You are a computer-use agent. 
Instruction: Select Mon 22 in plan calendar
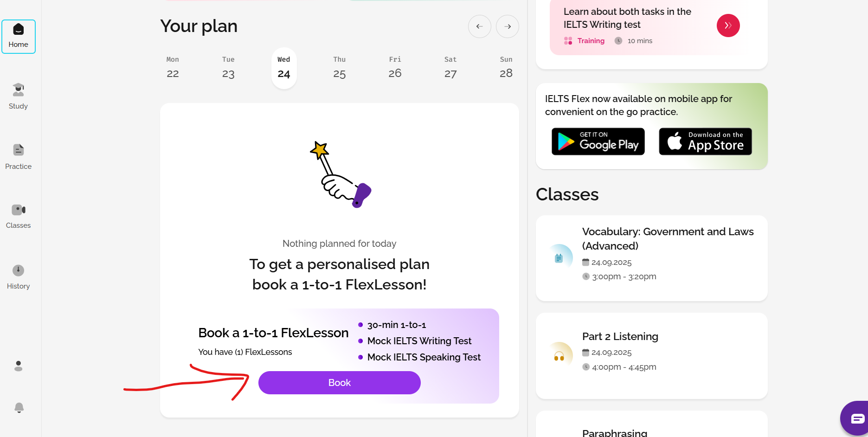click(x=173, y=68)
